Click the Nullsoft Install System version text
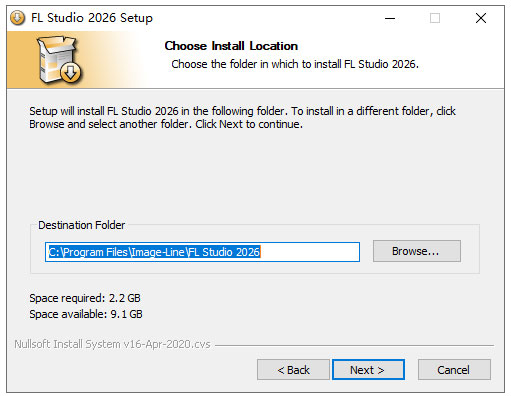 click(112, 344)
